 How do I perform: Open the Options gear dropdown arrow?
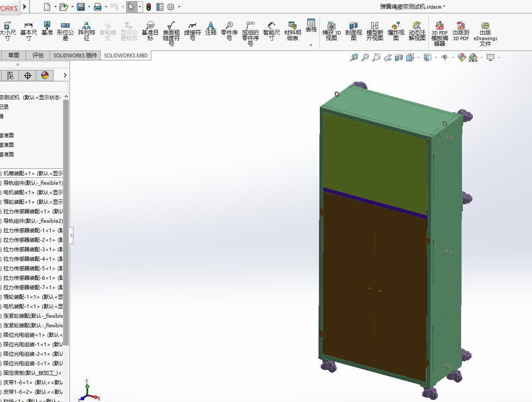179,7
